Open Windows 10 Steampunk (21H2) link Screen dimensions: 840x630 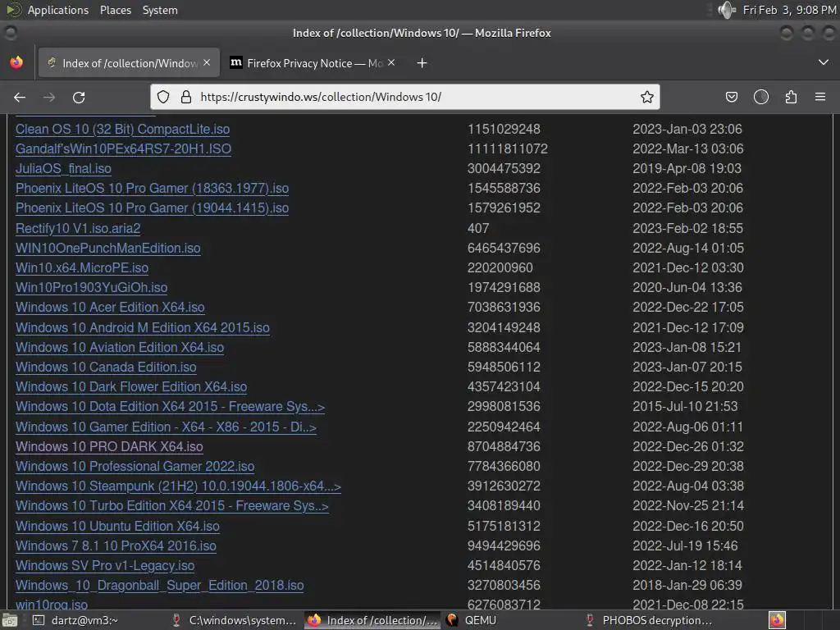pos(178,486)
